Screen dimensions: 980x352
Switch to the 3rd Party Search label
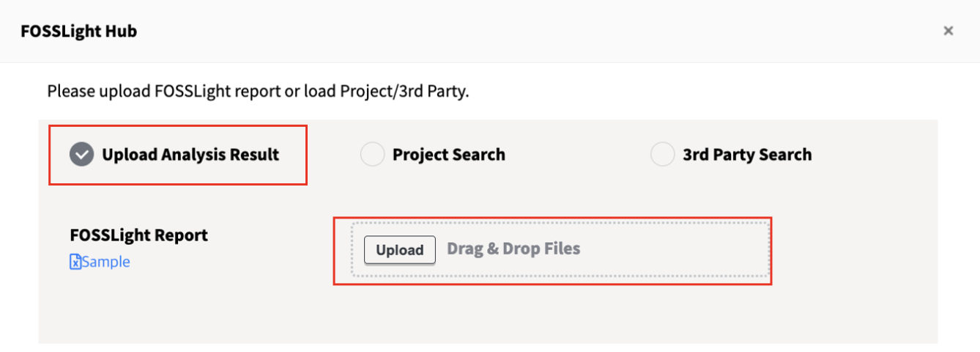[x=747, y=155]
